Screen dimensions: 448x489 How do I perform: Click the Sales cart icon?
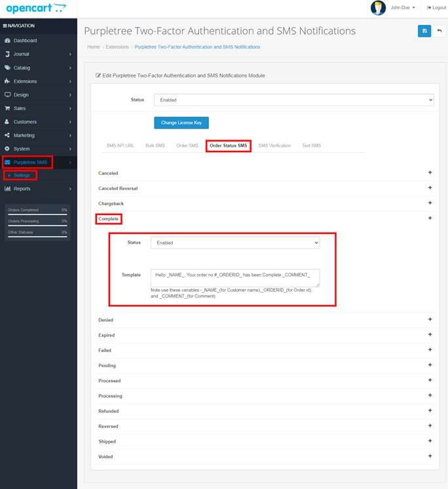(x=7, y=108)
